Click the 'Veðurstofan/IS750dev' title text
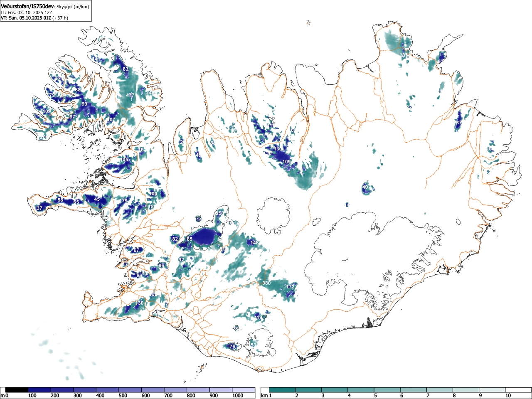Image resolution: width=532 pixels, height=399 pixels. (x=28, y=6)
